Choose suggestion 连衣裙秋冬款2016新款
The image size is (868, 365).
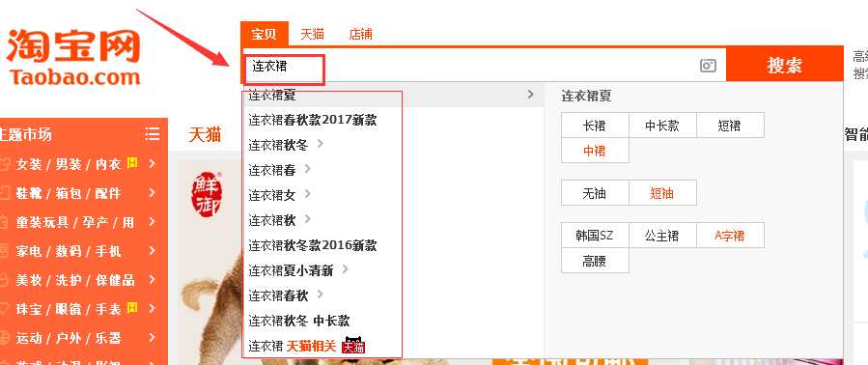pos(313,245)
